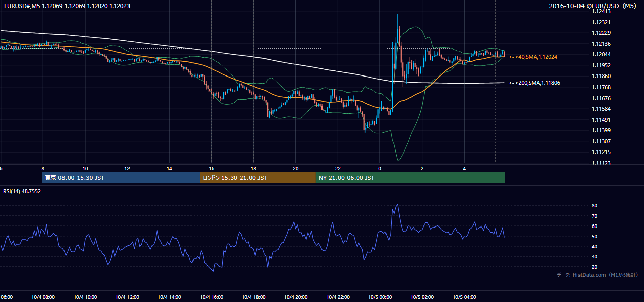Viewport: 644px width, 302px height.
Task: Click hour tick 0 below the price chart
Action: click(x=380, y=169)
